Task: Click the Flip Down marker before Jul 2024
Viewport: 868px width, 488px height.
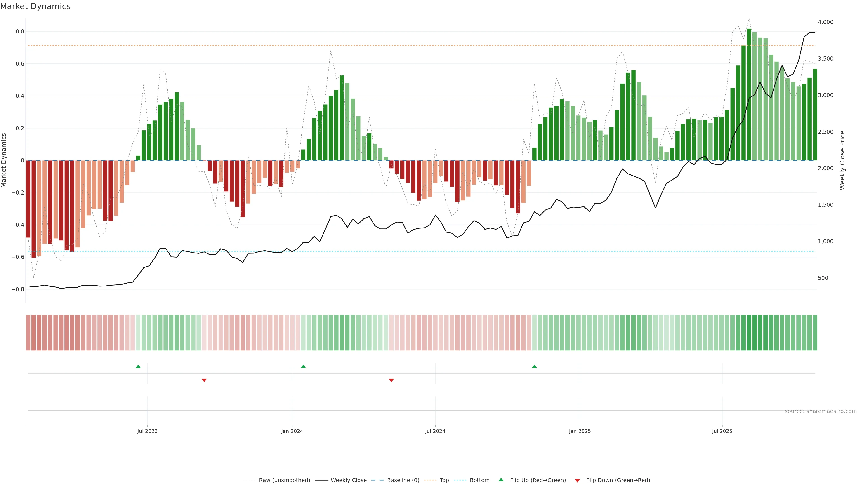Action: click(391, 380)
